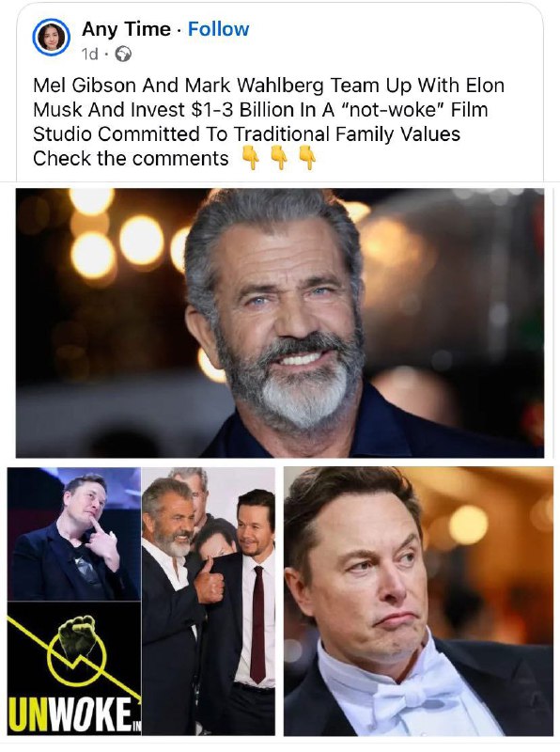Open the 1d post timestamp
The height and width of the screenshot is (752, 560).
pos(89,55)
